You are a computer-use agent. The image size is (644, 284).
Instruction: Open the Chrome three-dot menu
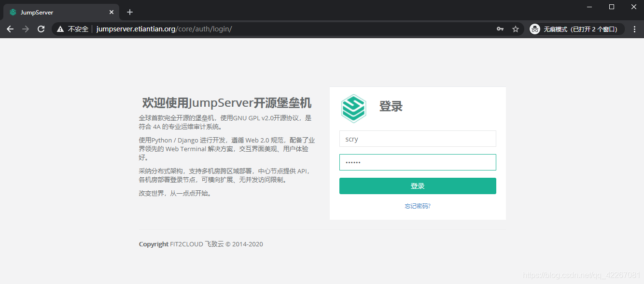(x=634, y=29)
